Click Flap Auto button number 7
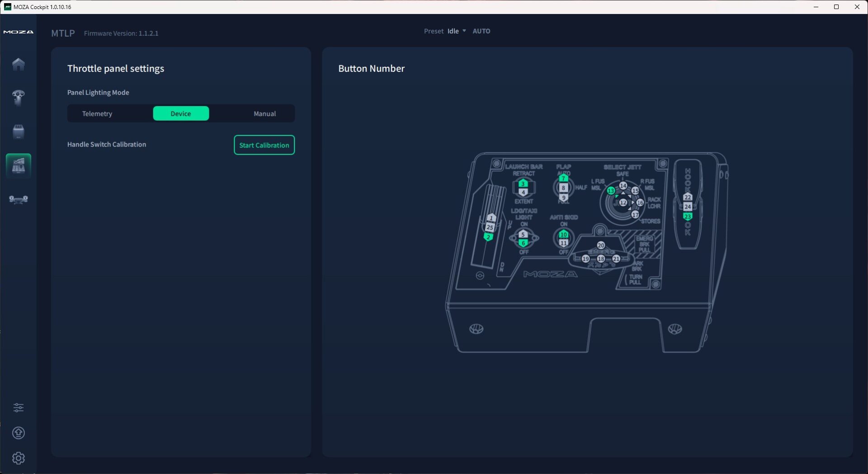The image size is (868, 474). click(563, 178)
